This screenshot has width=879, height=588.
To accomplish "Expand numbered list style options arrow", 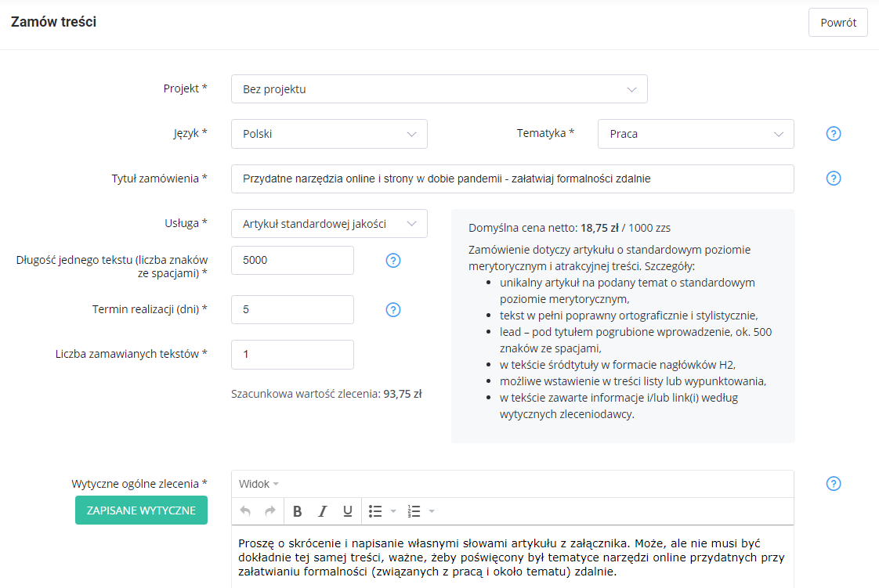I will (432, 511).
